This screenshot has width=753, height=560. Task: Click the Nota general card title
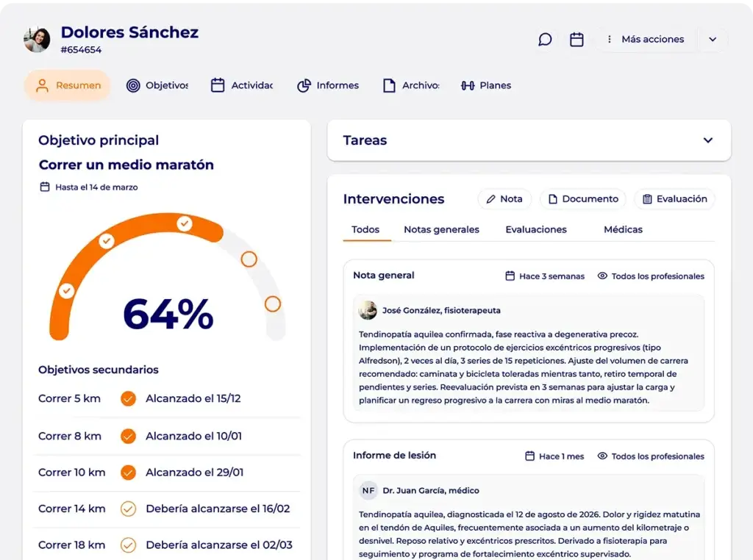click(383, 275)
